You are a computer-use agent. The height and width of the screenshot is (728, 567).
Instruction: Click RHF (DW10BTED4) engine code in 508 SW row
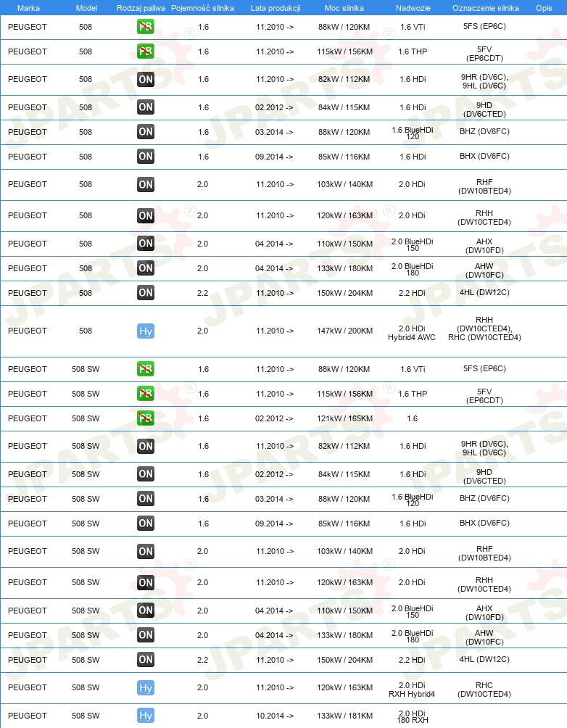(x=484, y=553)
